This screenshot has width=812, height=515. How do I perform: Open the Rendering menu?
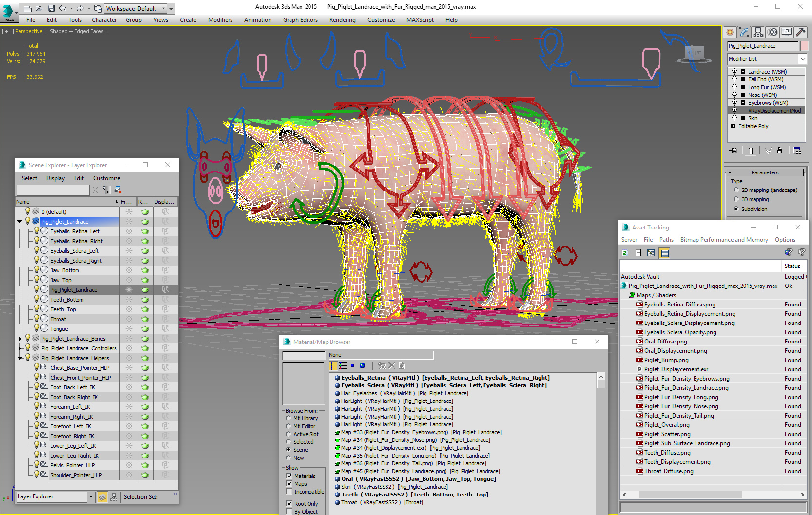(x=342, y=20)
